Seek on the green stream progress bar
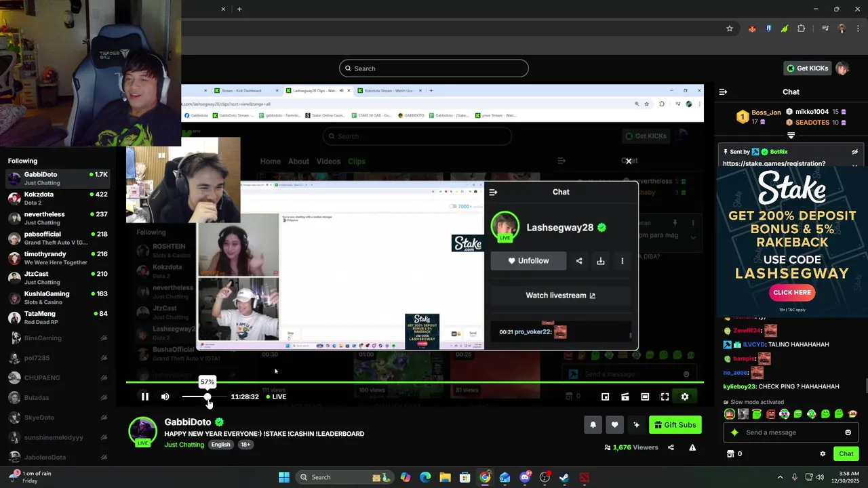Image resolution: width=868 pixels, height=488 pixels. pyautogui.click(x=415, y=382)
